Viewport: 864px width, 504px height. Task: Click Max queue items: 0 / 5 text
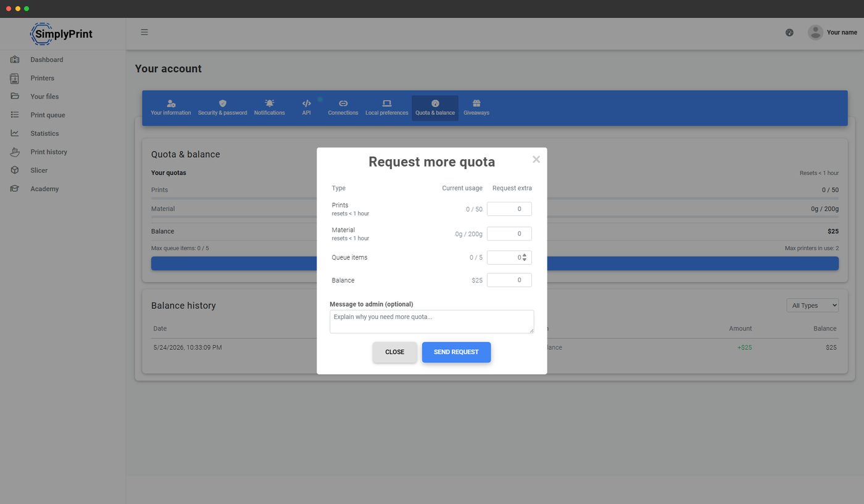tap(180, 248)
